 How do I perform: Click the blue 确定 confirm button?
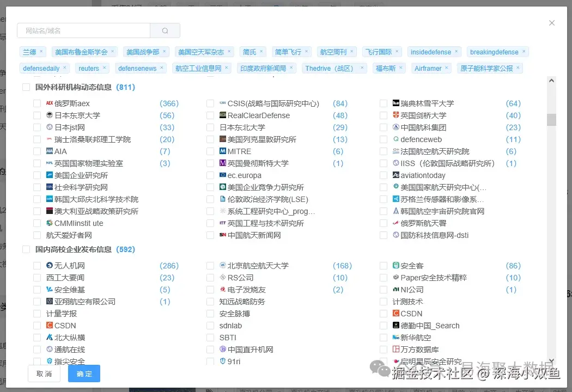[x=84, y=373]
